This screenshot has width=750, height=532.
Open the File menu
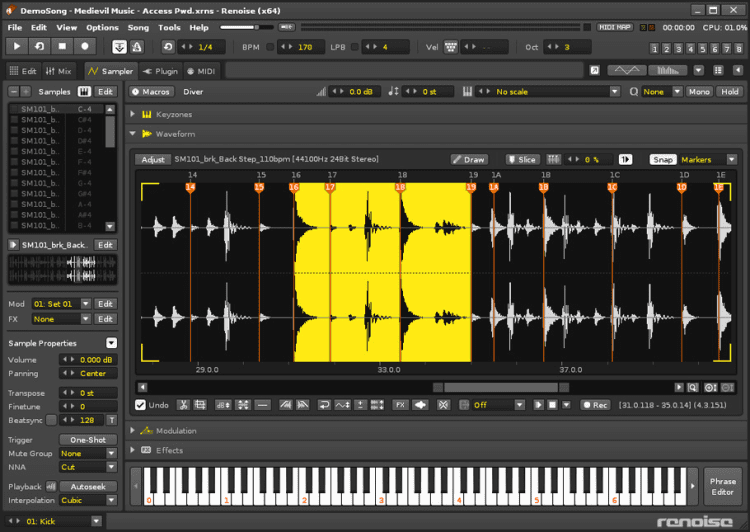click(x=15, y=27)
